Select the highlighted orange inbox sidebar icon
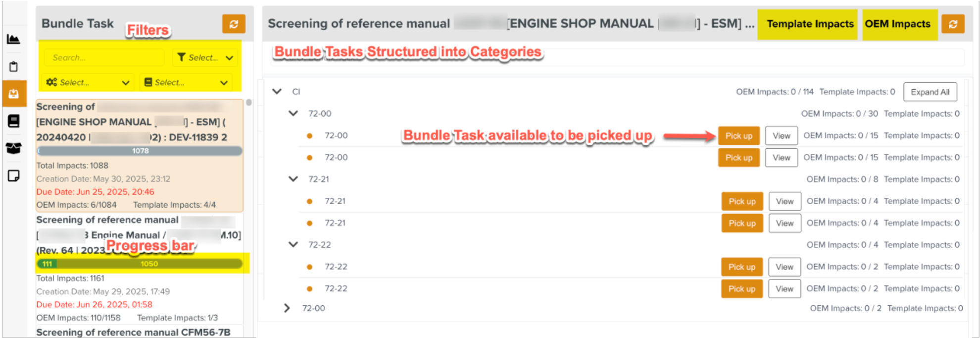Image resolution: width=980 pixels, height=338 pixels. coord(14,93)
